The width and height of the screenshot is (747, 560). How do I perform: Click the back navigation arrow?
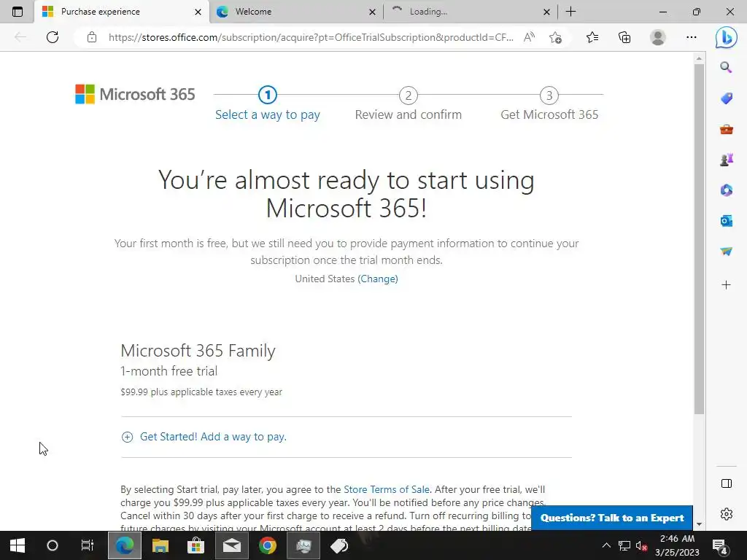coord(20,37)
